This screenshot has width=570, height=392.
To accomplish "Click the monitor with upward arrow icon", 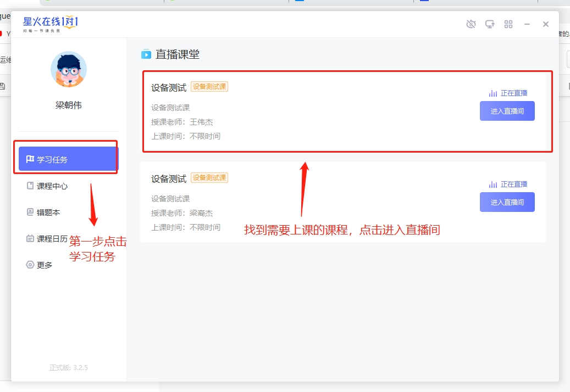I will pyautogui.click(x=490, y=24).
